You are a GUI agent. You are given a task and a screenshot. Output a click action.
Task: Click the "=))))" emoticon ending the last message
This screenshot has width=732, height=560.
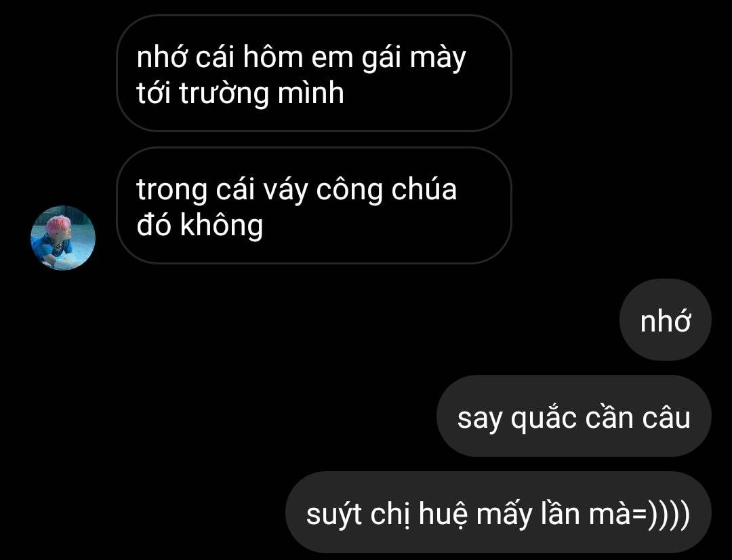pyautogui.click(x=659, y=514)
